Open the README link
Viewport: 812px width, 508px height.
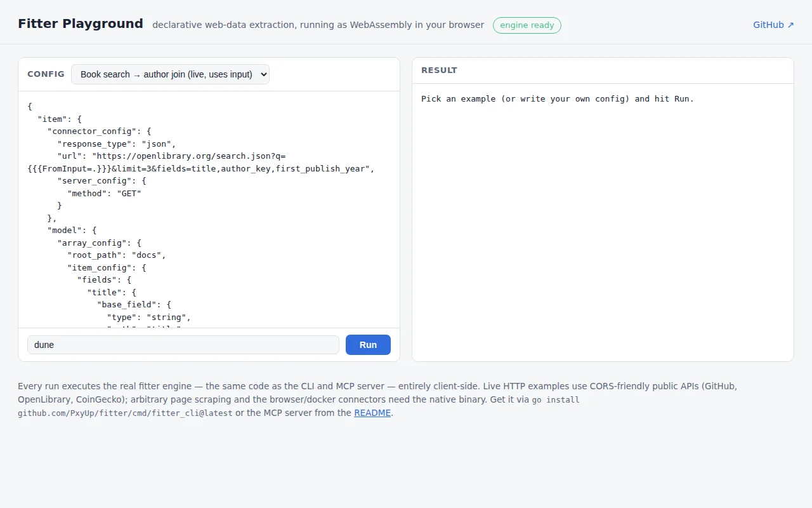click(x=372, y=413)
